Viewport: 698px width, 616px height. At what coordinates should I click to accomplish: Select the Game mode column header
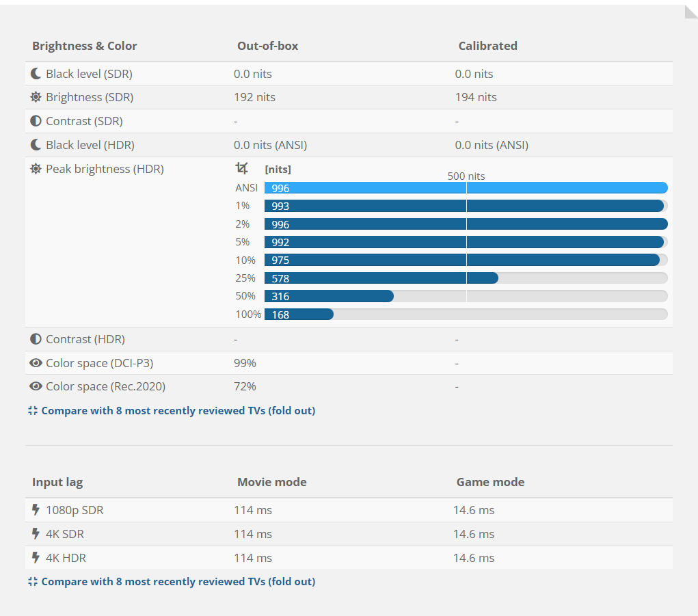point(490,482)
